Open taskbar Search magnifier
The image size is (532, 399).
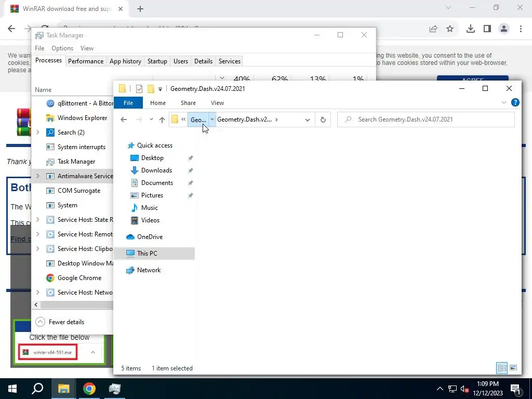[x=37, y=389]
